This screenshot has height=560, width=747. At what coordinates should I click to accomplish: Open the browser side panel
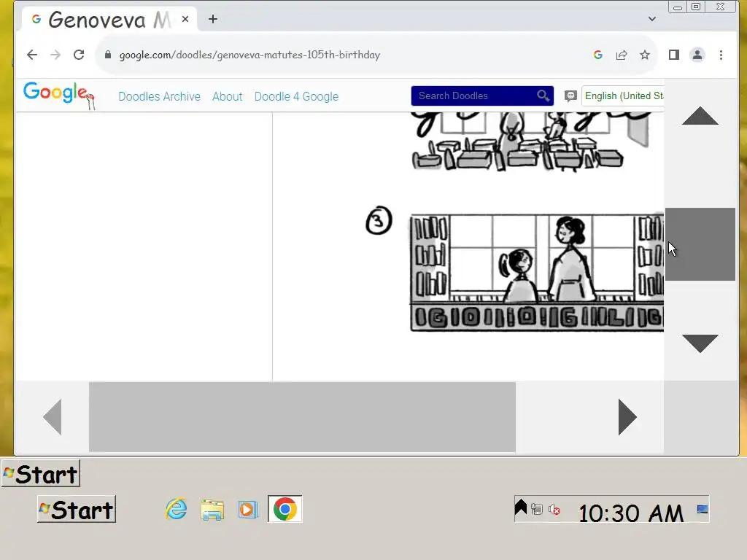(673, 55)
